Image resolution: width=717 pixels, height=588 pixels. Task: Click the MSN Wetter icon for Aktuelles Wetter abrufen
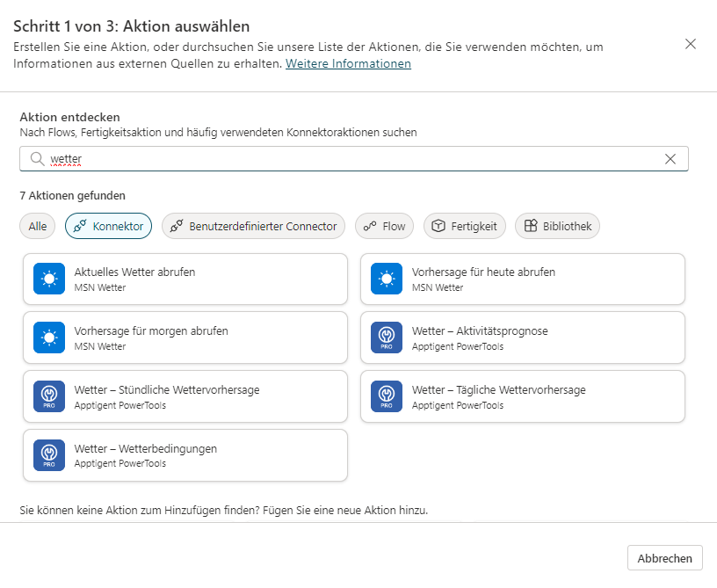tap(49, 279)
